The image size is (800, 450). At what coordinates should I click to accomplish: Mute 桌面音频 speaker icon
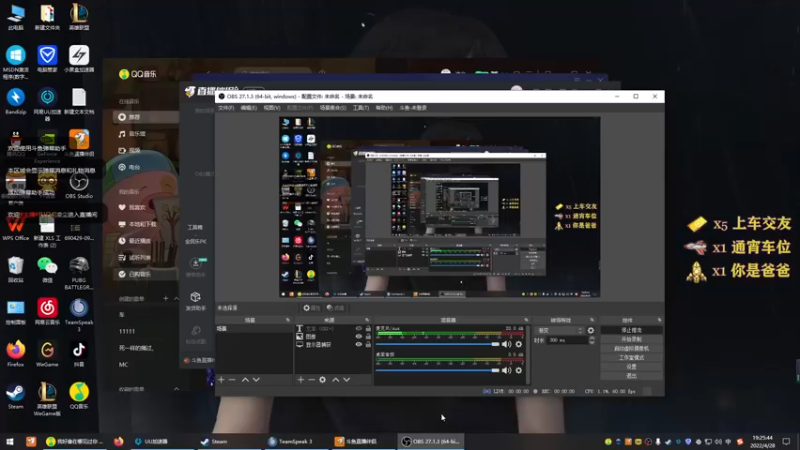tap(506, 370)
